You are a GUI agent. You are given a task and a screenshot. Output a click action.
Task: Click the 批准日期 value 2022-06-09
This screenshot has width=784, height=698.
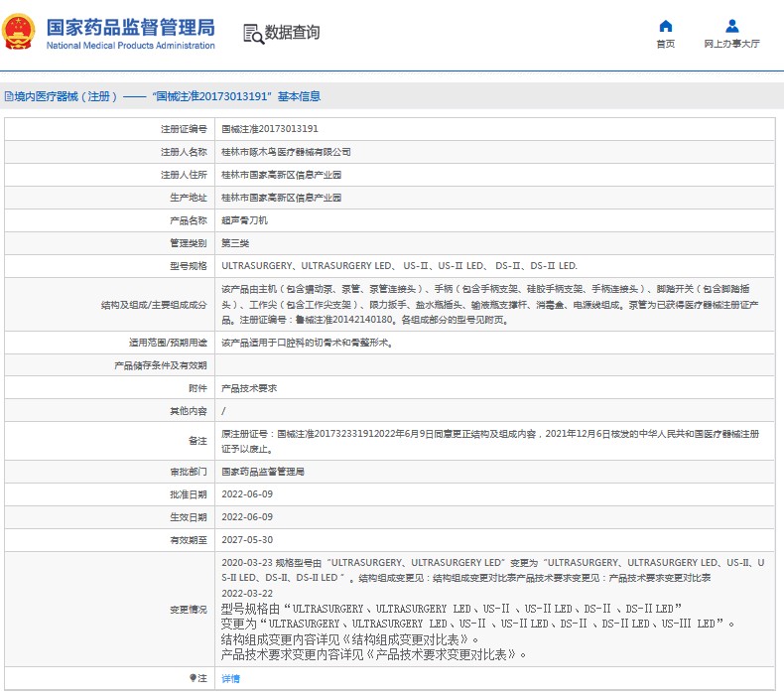coord(247,493)
